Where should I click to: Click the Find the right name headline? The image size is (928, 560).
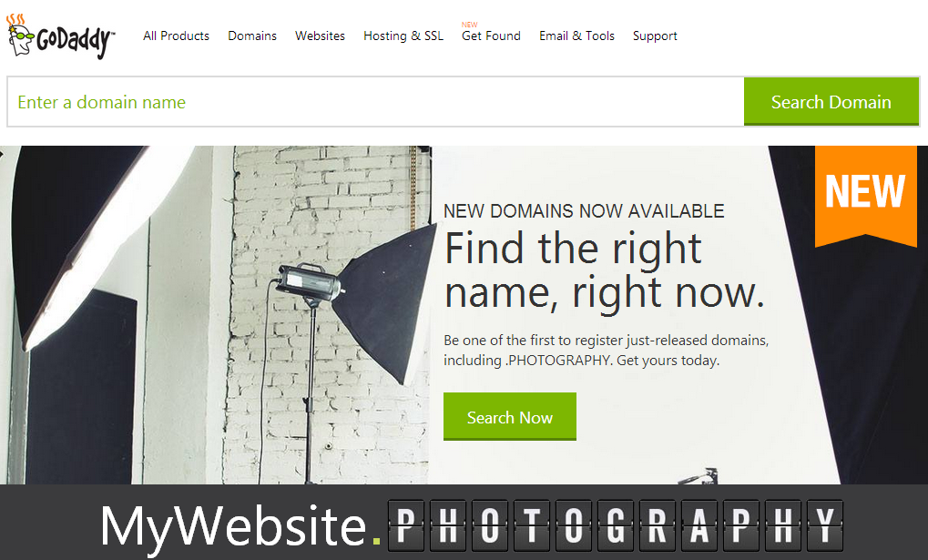[x=605, y=270]
